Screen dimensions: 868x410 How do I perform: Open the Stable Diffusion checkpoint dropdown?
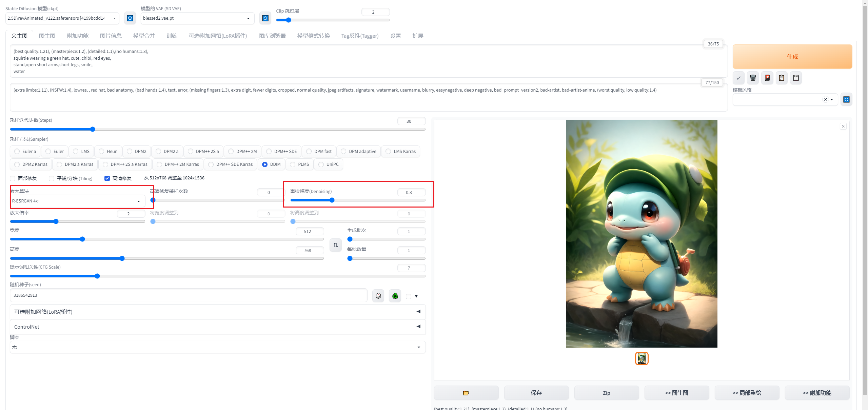(62, 18)
